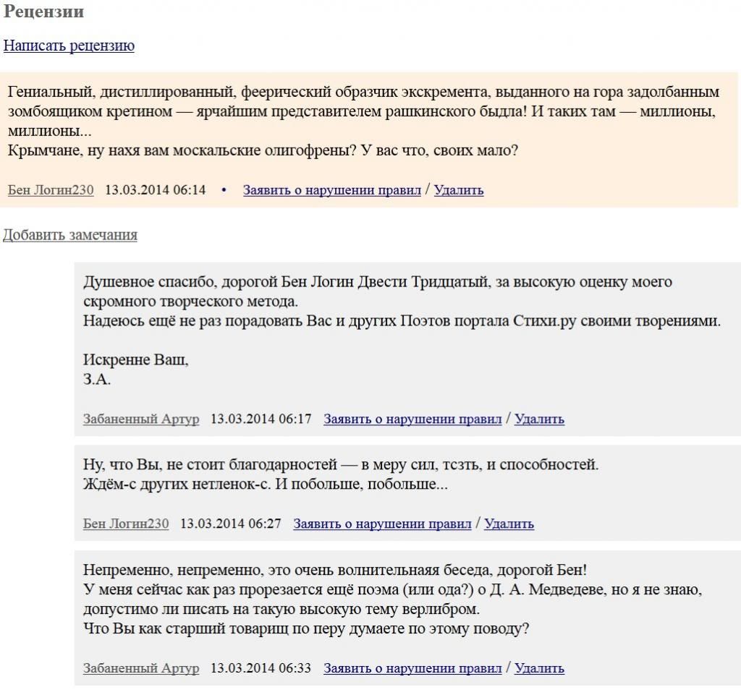Delete the reply posted at 06:17
741x700 pixels.
pyautogui.click(x=539, y=419)
